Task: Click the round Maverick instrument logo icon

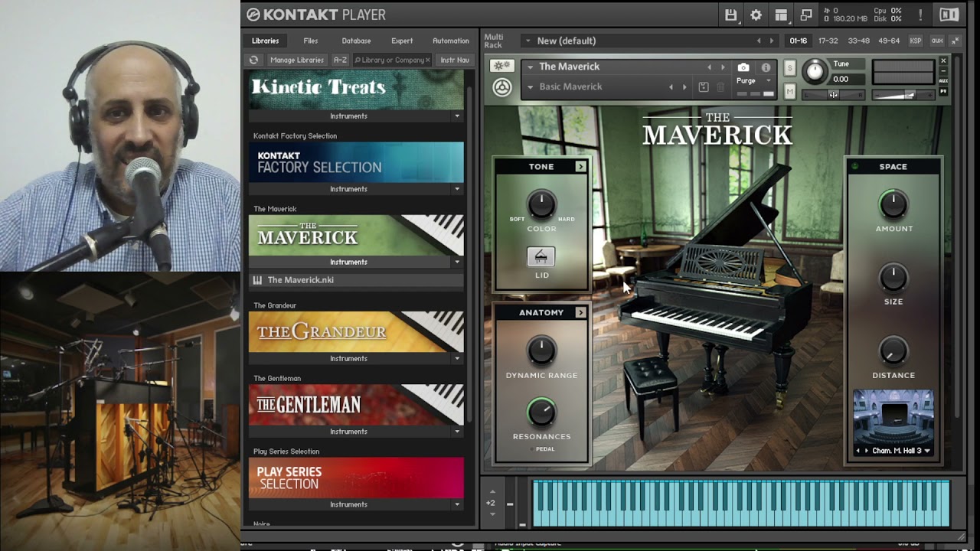Action: coord(501,87)
